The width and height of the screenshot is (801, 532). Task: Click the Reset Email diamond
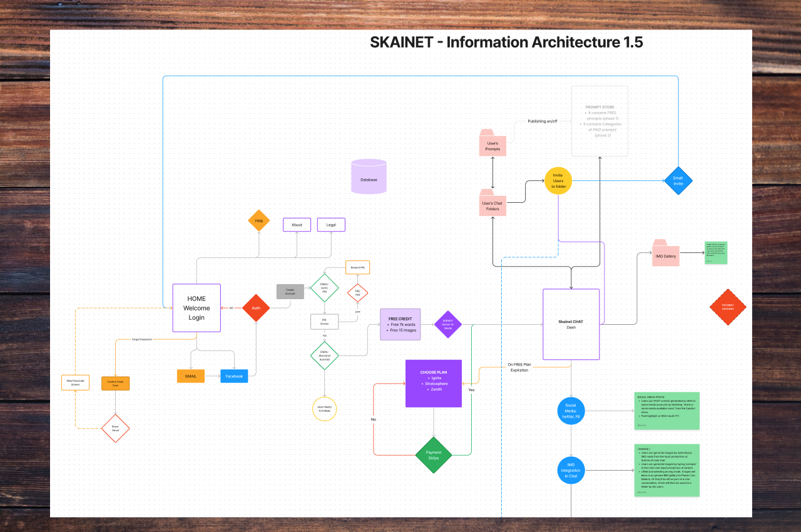[x=115, y=428]
